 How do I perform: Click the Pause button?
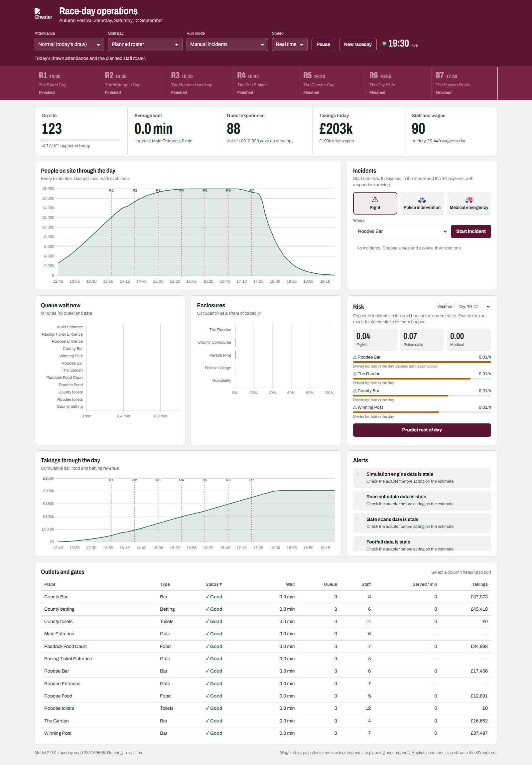tap(323, 45)
